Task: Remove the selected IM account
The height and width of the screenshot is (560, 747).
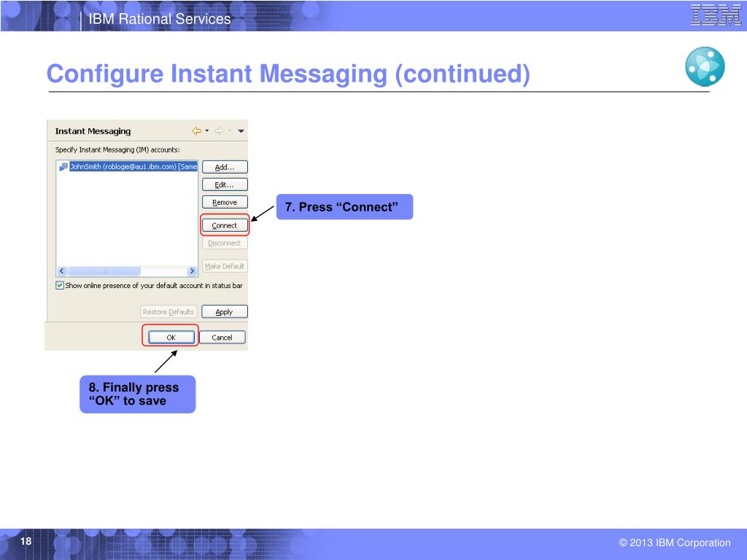Action: click(225, 203)
